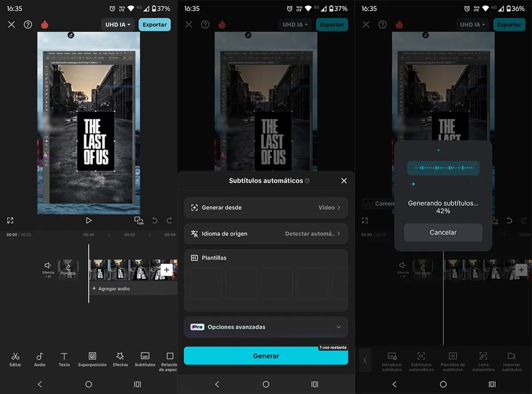Open Subtítulos automáticos in the right toolbar
Image resolution: width=532 pixels, height=394 pixels.
pyautogui.click(x=421, y=362)
